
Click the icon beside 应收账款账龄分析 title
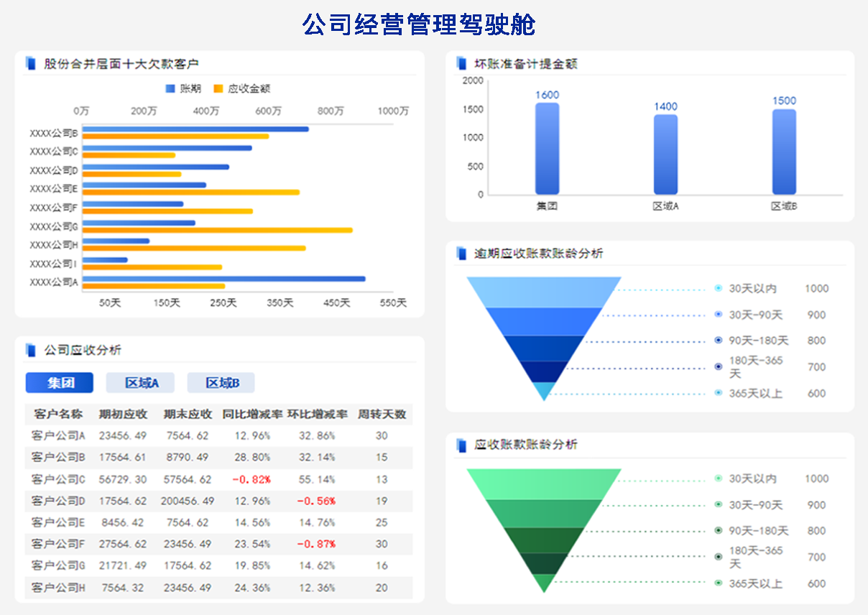click(461, 445)
